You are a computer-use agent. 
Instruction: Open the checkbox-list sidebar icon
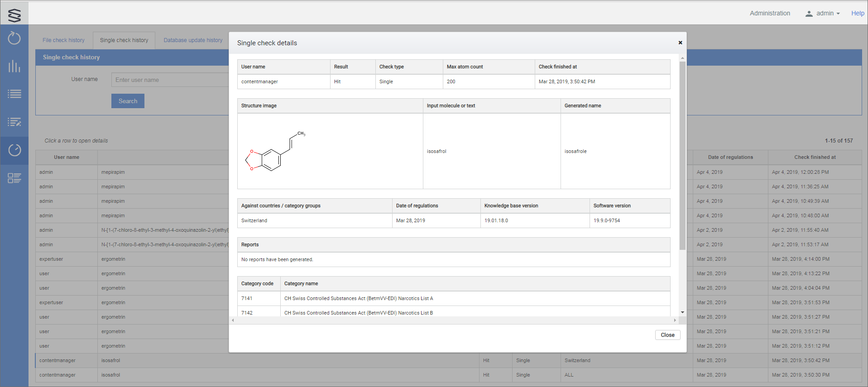tap(14, 178)
